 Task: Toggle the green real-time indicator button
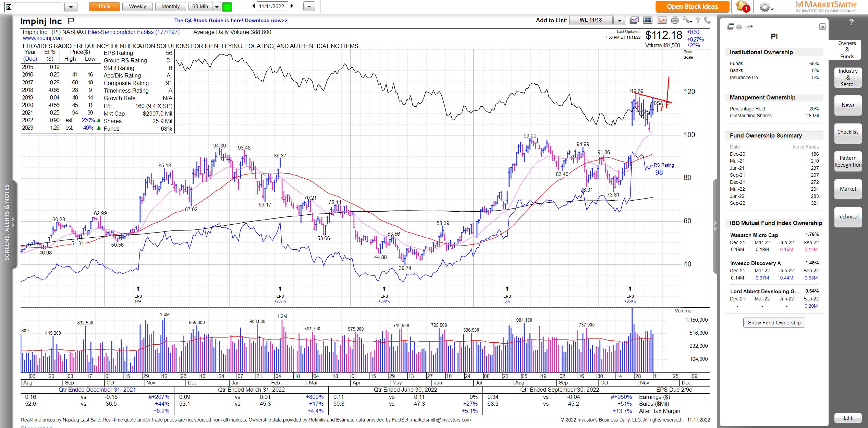point(227,7)
